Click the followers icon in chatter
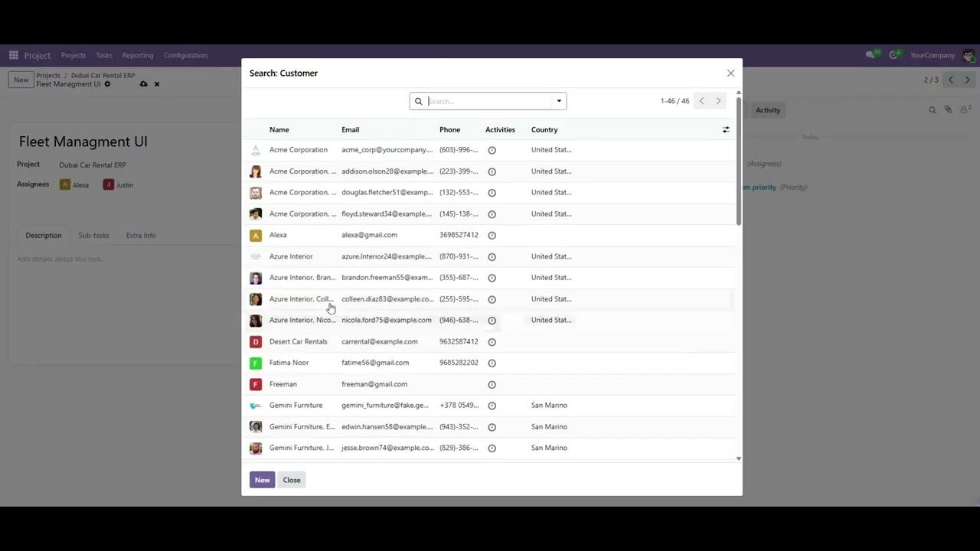980x551 pixels. (x=965, y=110)
